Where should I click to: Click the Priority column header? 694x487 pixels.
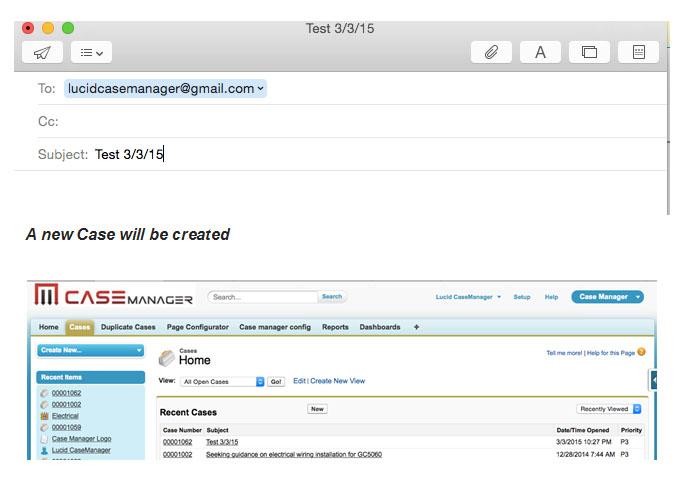[631, 430]
